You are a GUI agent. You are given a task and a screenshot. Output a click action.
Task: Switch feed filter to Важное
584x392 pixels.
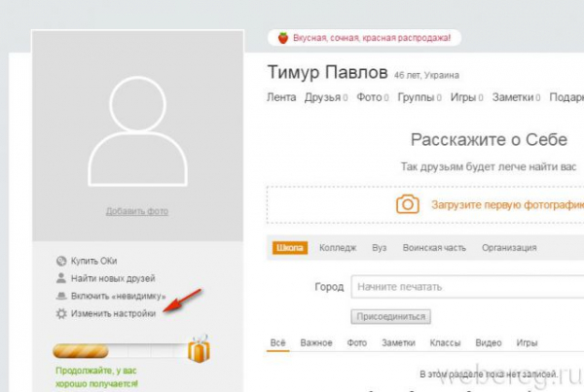coord(316,342)
